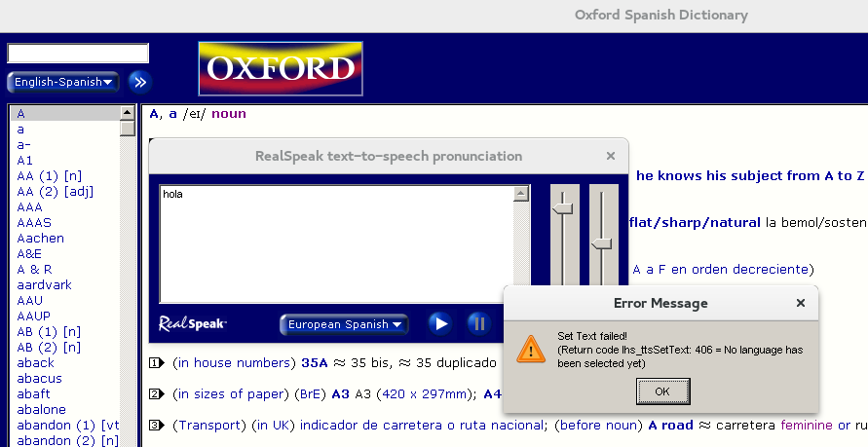Click '35A' in the house numbers sense
The width and height of the screenshot is (868, 447).
coord(315,363)
